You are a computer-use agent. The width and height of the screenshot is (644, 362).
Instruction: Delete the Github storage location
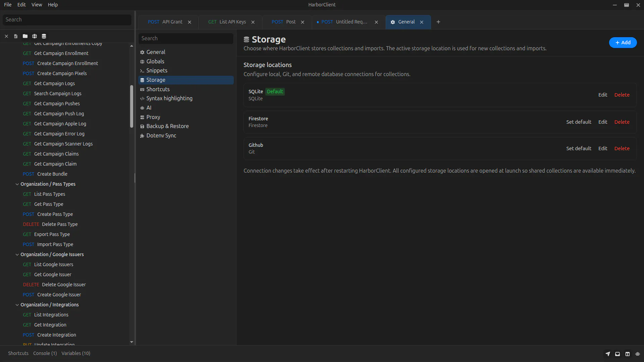(622, 148)
